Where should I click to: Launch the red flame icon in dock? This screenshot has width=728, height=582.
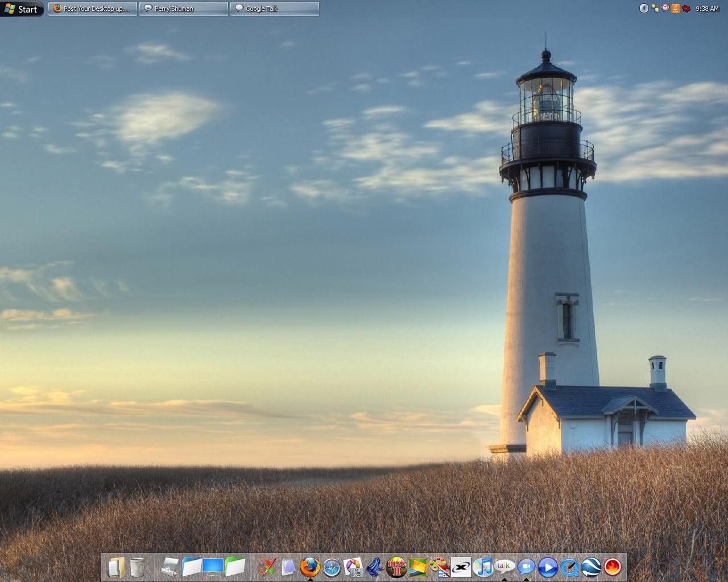click(x=613, y=567)
